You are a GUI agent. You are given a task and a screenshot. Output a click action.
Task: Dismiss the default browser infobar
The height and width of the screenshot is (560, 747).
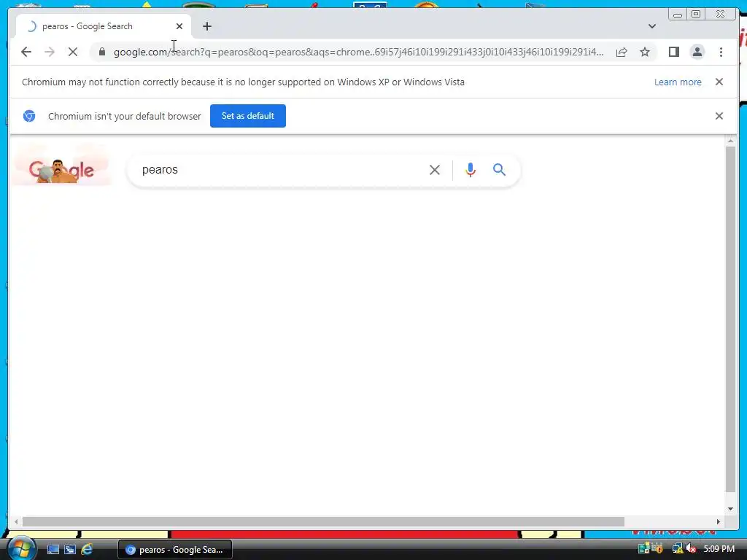[x=719, y=116]
